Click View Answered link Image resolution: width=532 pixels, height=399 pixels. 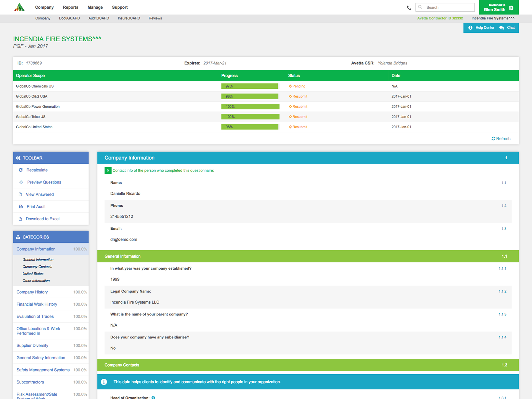(x=40, y=194)
